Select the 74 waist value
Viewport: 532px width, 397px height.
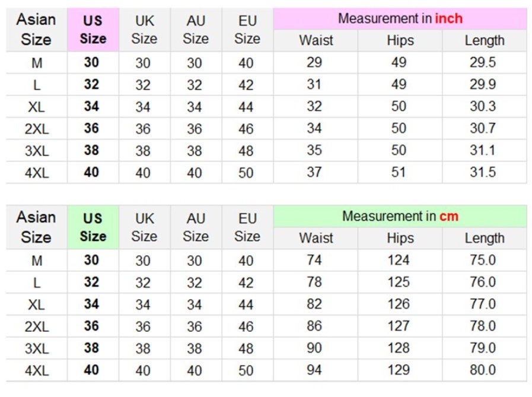coord(314,261)
